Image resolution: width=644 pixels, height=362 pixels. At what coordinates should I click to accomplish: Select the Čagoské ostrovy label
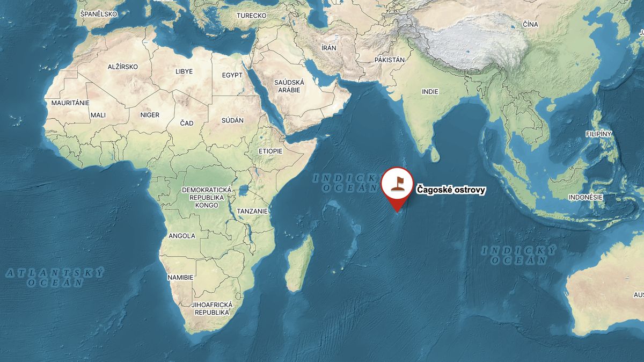[x=451, y=190]
